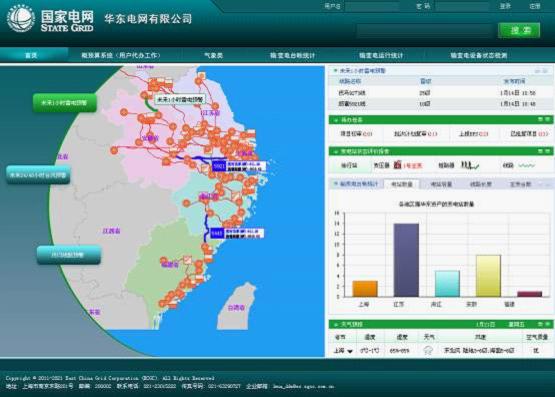
Task: Click the green wave-line icon in monitoring panel
Action: [x=527, y=165]
